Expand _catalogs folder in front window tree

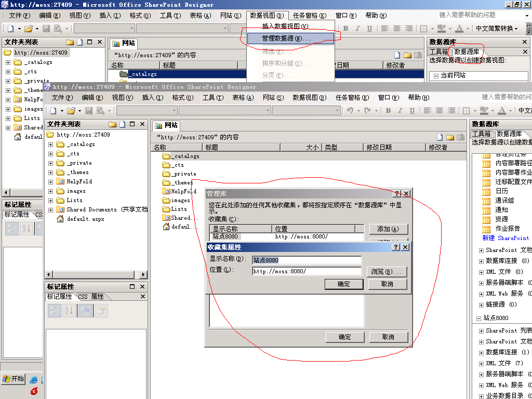coord(50,144)
